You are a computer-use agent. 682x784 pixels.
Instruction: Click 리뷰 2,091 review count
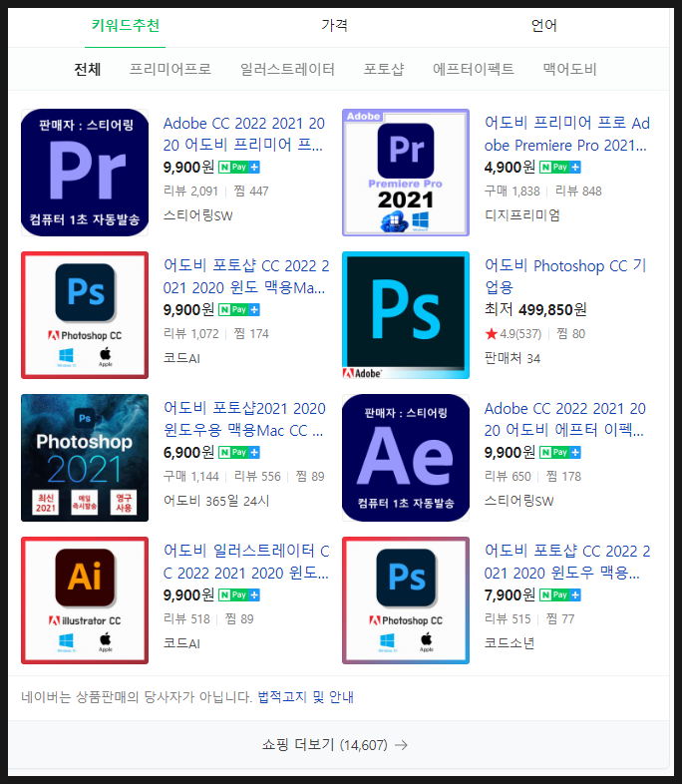coord(190,191)
